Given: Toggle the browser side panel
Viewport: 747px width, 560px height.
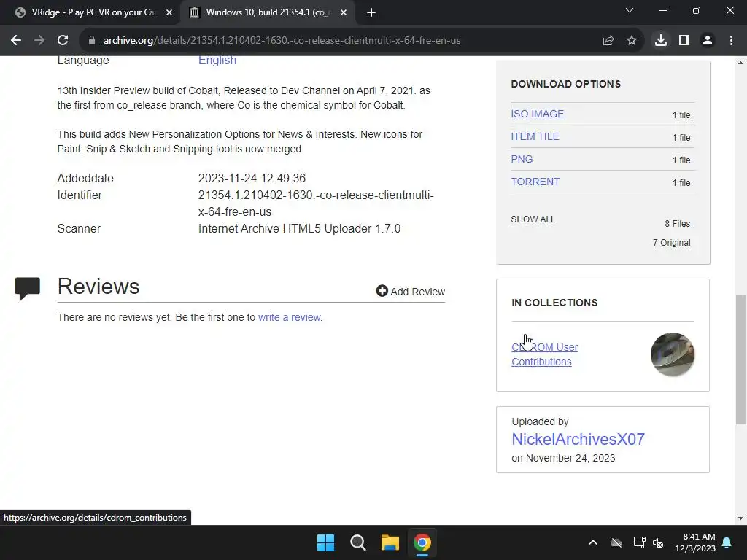Looking at the screenshot, I should (x=684, y=41).
